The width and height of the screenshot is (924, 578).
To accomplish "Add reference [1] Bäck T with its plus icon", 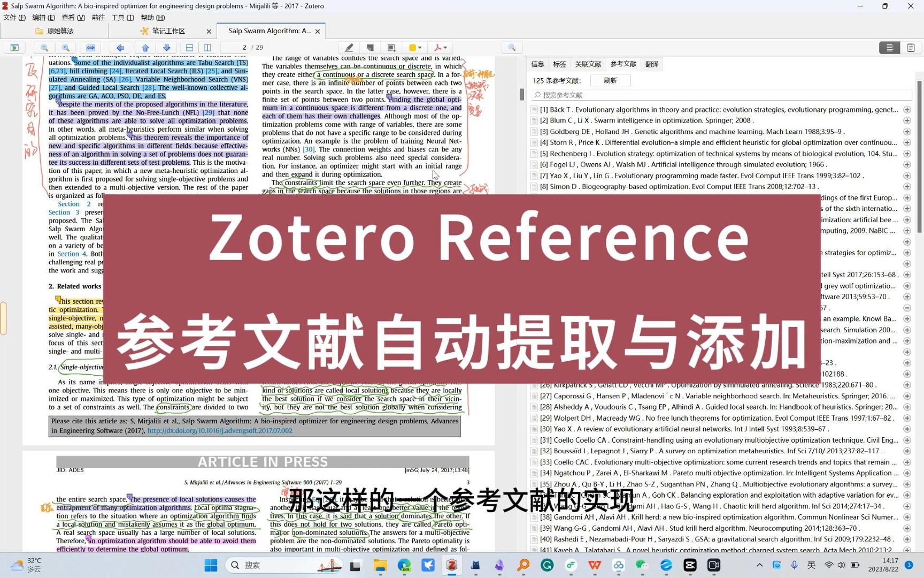I will 907,110.
